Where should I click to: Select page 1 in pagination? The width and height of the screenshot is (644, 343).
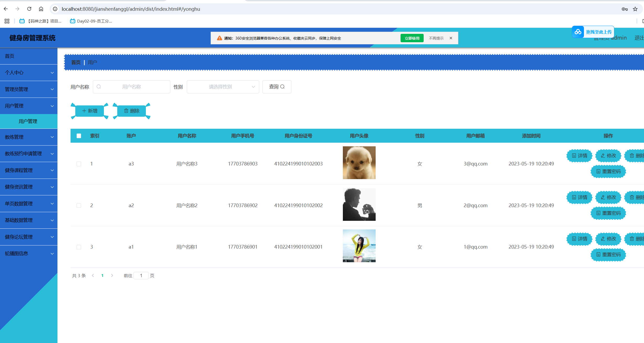tap(102, 276)
